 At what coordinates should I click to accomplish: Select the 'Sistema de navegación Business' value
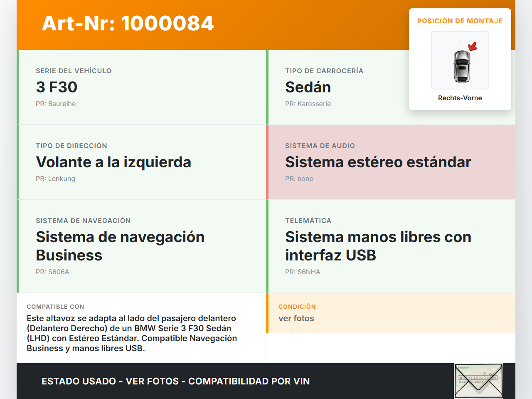pos(120,246)
